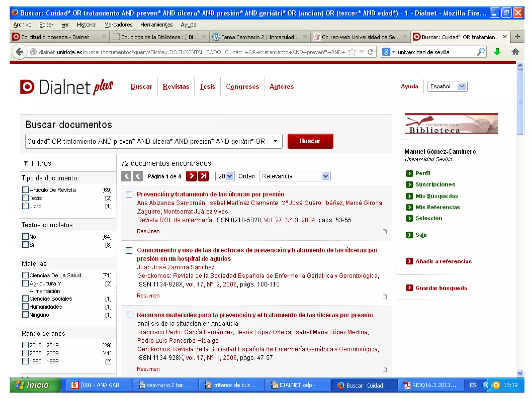This screenshot has width=532, height=399.
Task: Click the first page navigation arrow
Action: 126,176
